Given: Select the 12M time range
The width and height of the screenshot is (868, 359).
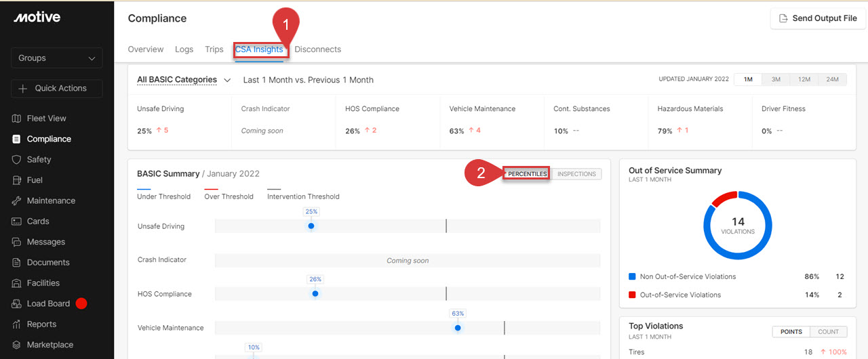Looking at the screenshot, I should (804, 79).
